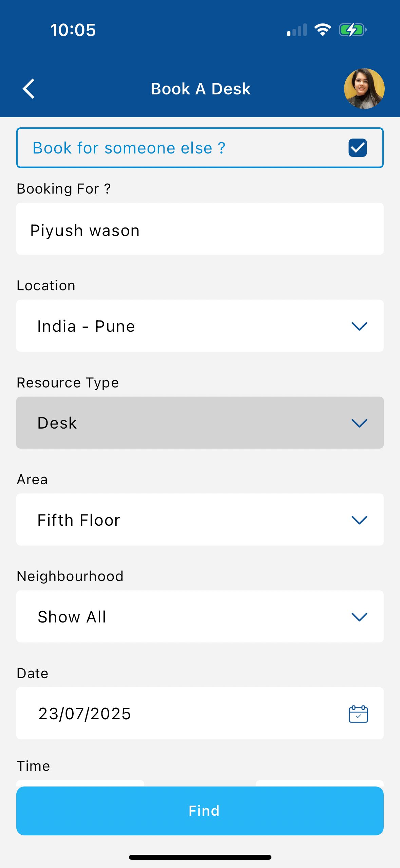Expand the India - Pune location dropdown

[200, 326]
